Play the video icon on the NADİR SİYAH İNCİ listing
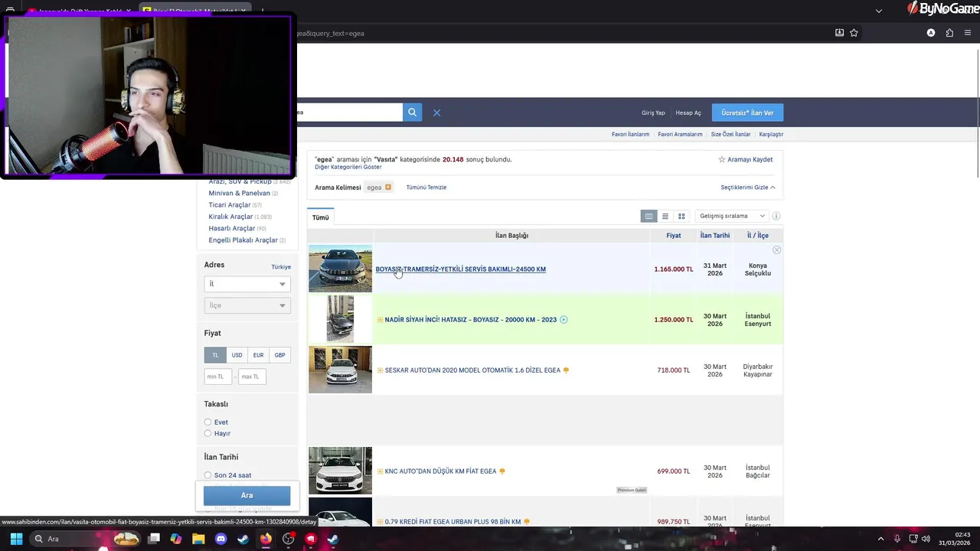This screenshot has height=551, width=980. [x=563, y=320]
